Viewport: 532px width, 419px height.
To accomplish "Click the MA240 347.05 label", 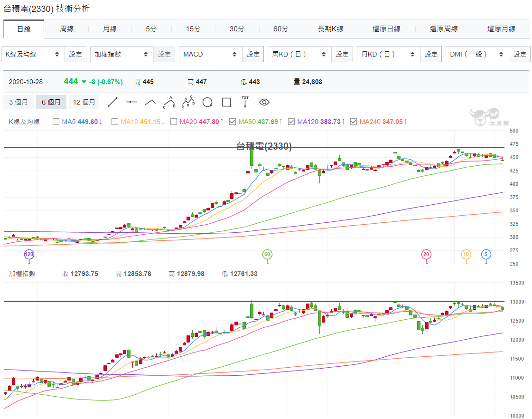I will 383,122.
